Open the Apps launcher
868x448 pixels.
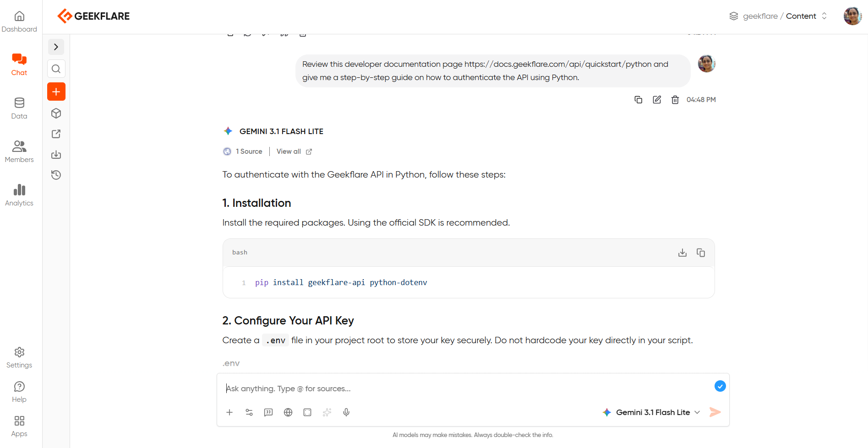coord(19,426)
